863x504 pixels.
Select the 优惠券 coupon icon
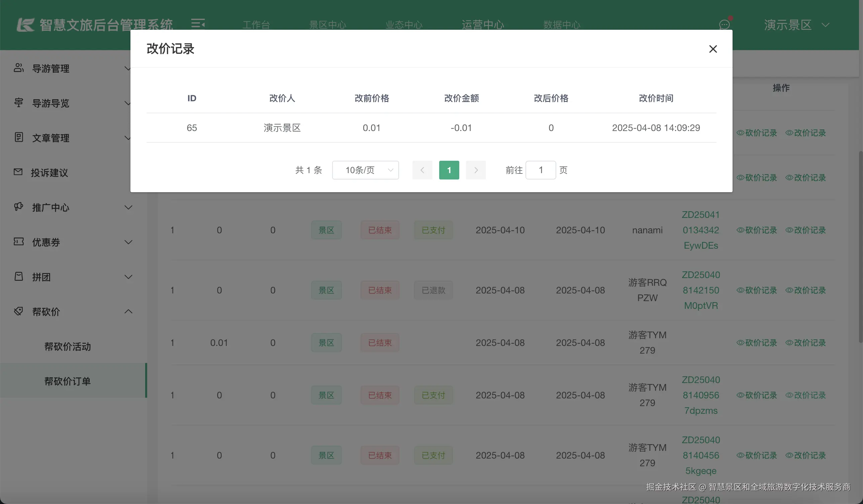tap(19, 242)
